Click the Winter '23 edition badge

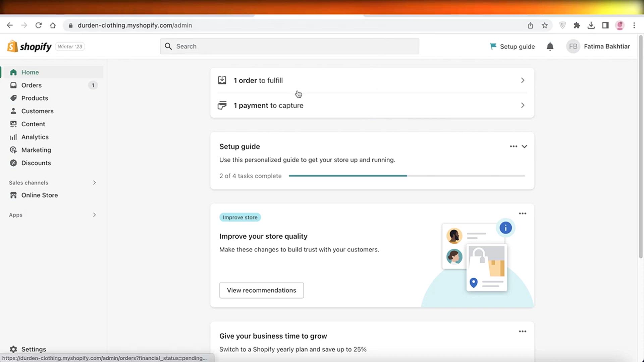[70, 47]
